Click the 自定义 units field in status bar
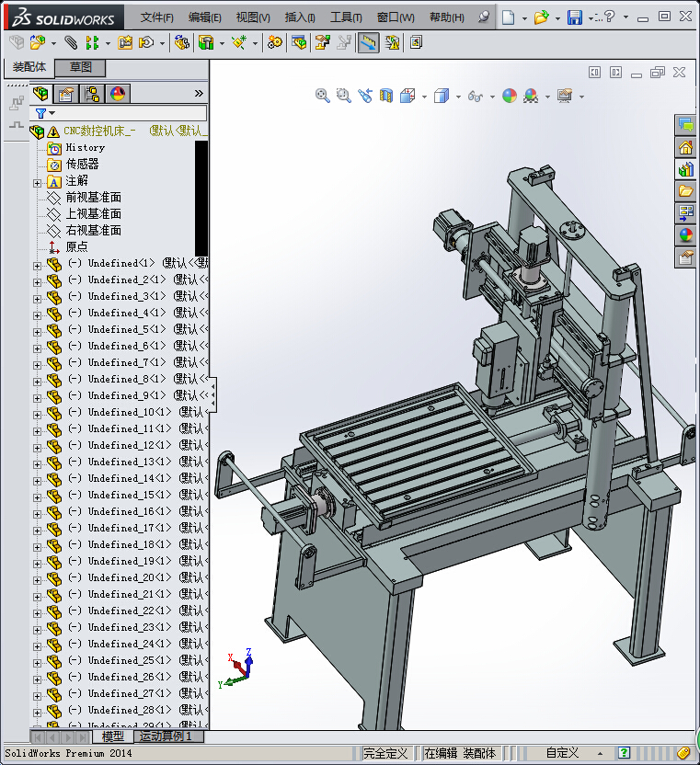The height and width of the screenshot is (765, 700). 562,753
